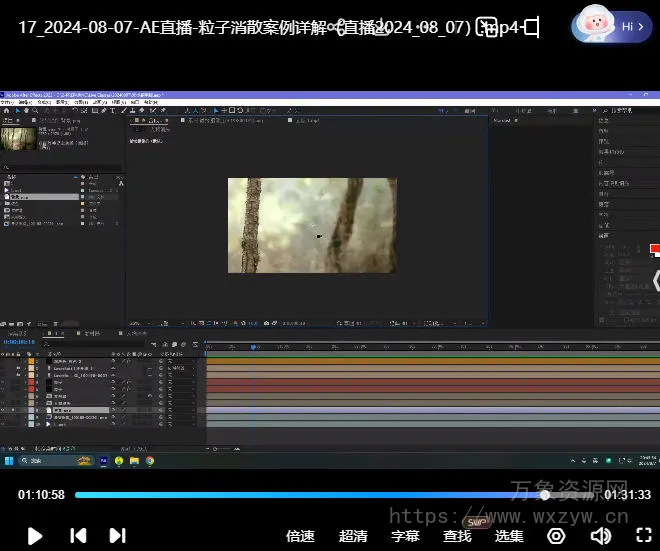This screenshot has height=551, width=660.
Task: Mute audio using the speaker icon
Action: (x=600, y=536)
